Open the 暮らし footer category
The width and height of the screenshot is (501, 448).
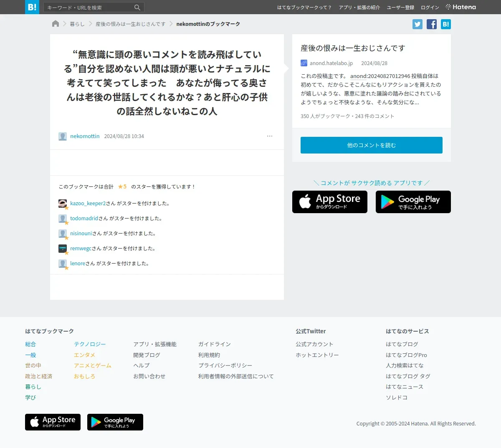point(33,387)
